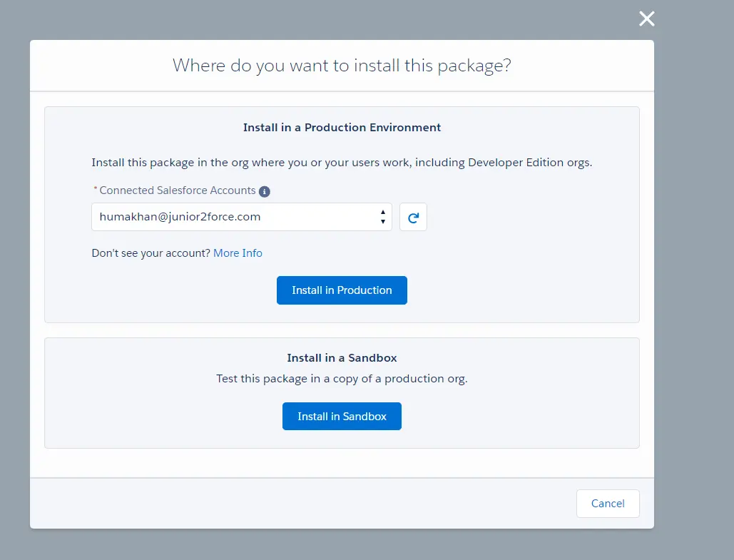Image resolution: width=734 pixels, height=560 pixels.
Task: Click the gray backdrop outside the modal
Action: pos(692,285)
